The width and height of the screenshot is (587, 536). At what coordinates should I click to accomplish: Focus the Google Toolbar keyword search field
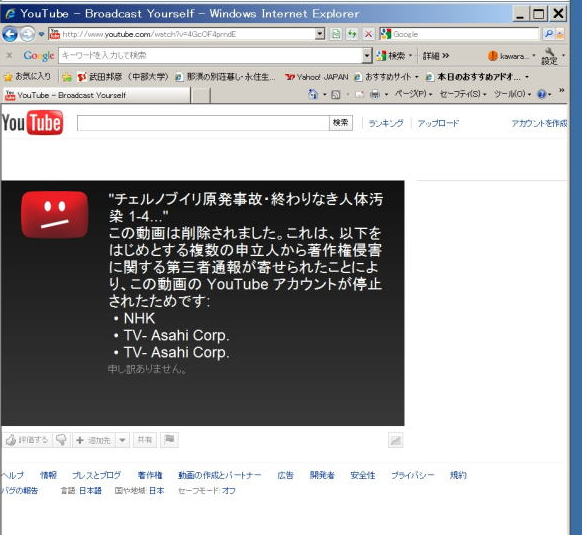point(211,56)
